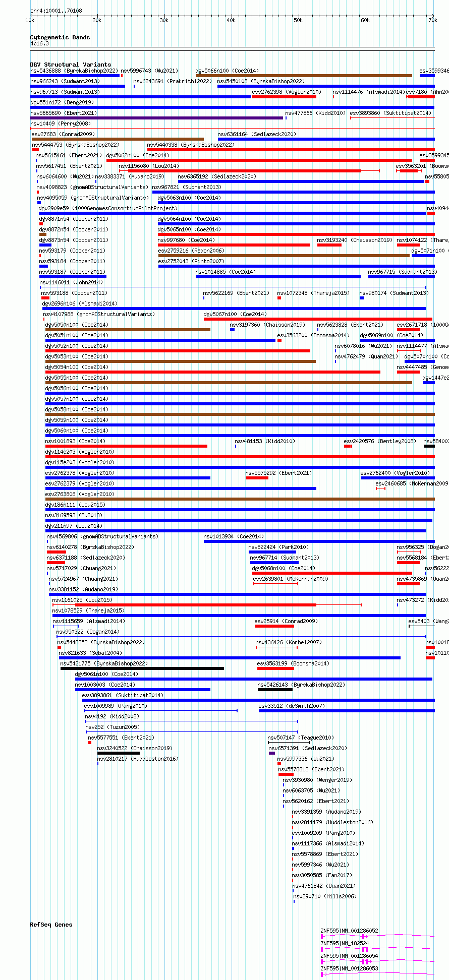Select the Cytogenetic Bands track title
449x980 pixels.
click(60, 37)
